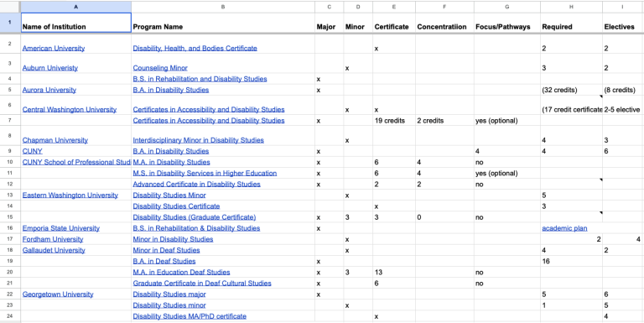Viewport: 644px width, 323px height.
Task: Select column C header
Action: (x=330, y=7)
